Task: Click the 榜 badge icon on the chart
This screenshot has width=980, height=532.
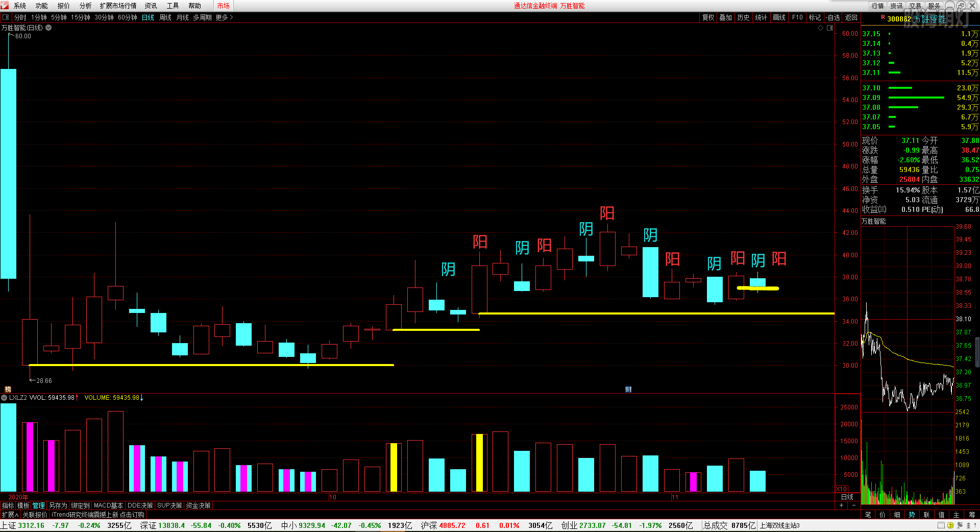Action: point(8,389)
